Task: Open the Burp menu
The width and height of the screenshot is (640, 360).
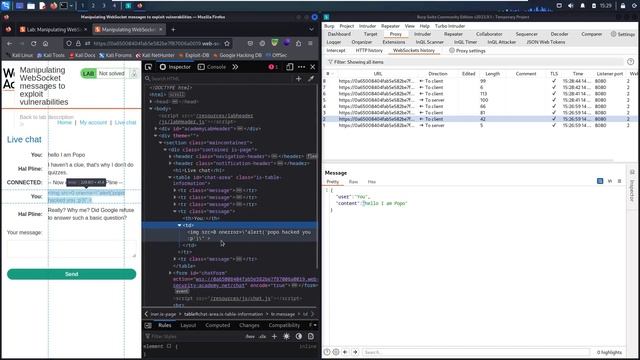Action: point(329,26)
